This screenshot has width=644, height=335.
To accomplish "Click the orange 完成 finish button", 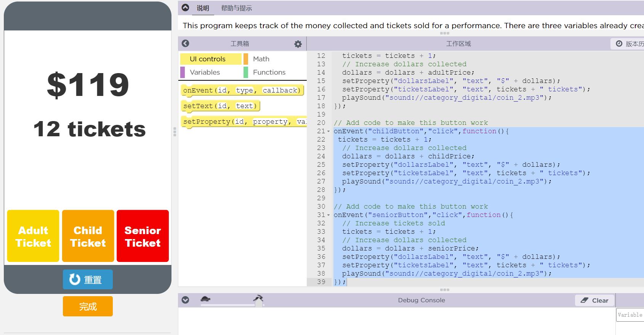I will 88,306.
